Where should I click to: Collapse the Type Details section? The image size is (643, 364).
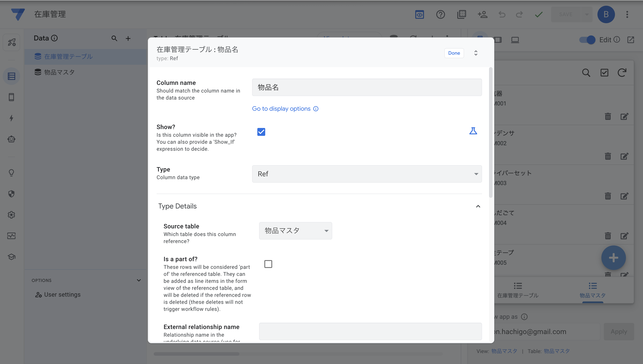[x=478, y=206]
